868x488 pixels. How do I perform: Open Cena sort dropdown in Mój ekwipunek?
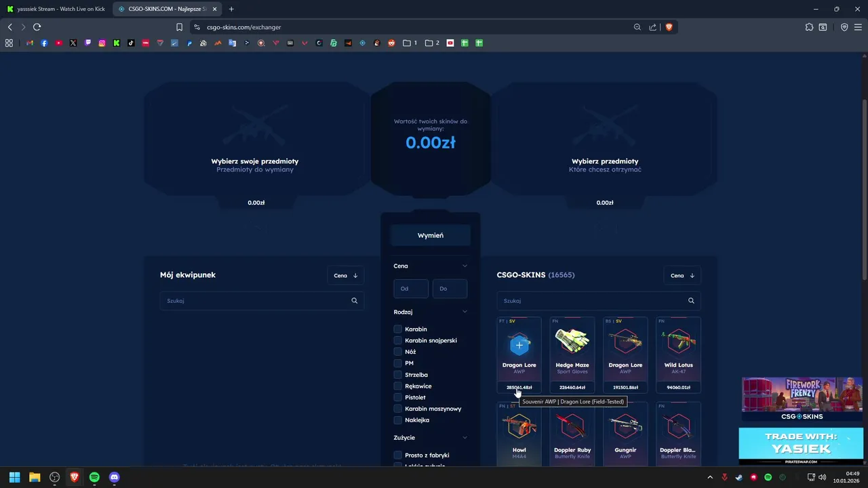346,275
